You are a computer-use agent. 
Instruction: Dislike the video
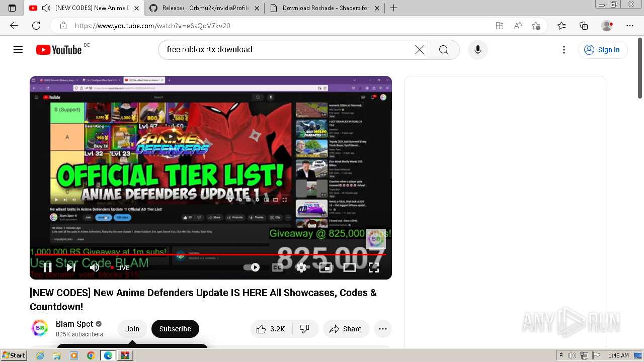(x=305, y=329)
